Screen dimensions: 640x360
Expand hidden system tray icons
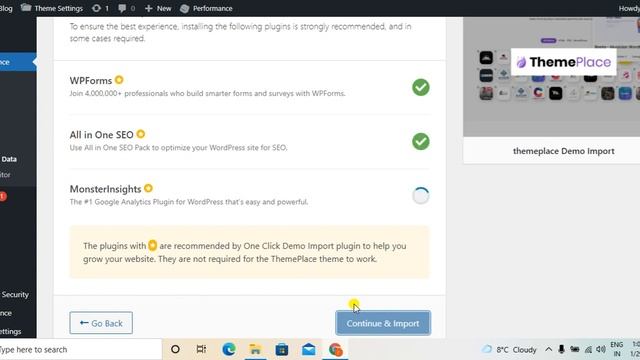click(x=549, y=349)
